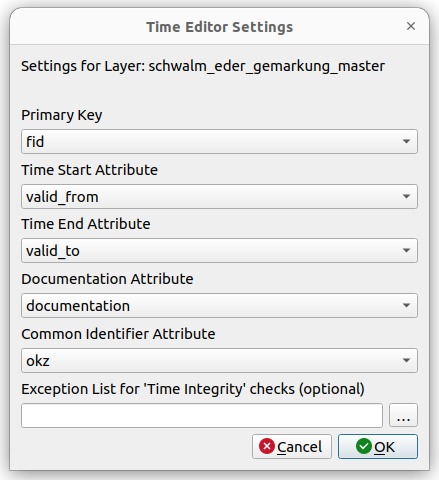Image resolution: width=439 pixels, height=480 pixels.
Task: Click the Time Editor Settings title bar
Action: 219,27
